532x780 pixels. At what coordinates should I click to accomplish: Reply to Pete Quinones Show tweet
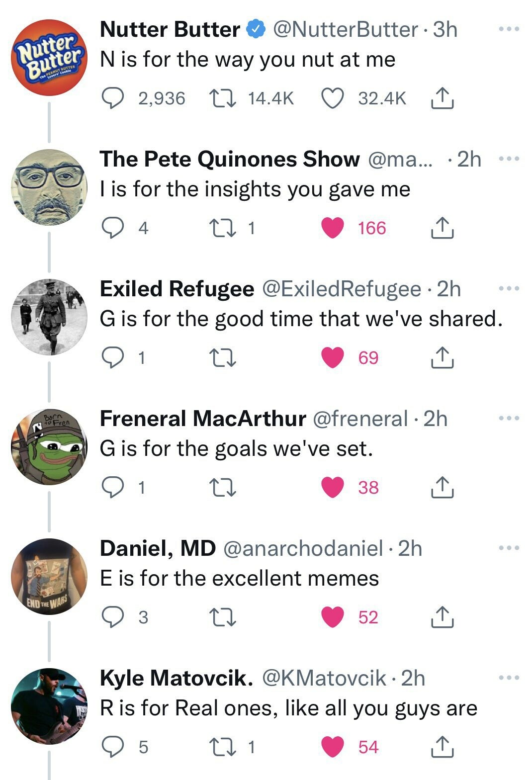point(112,228)
